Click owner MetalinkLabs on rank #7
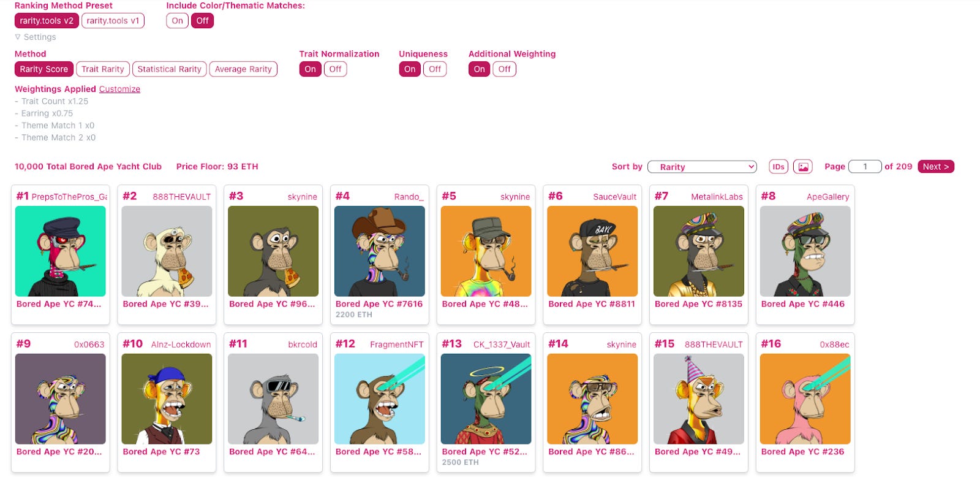 click(717, 197)
